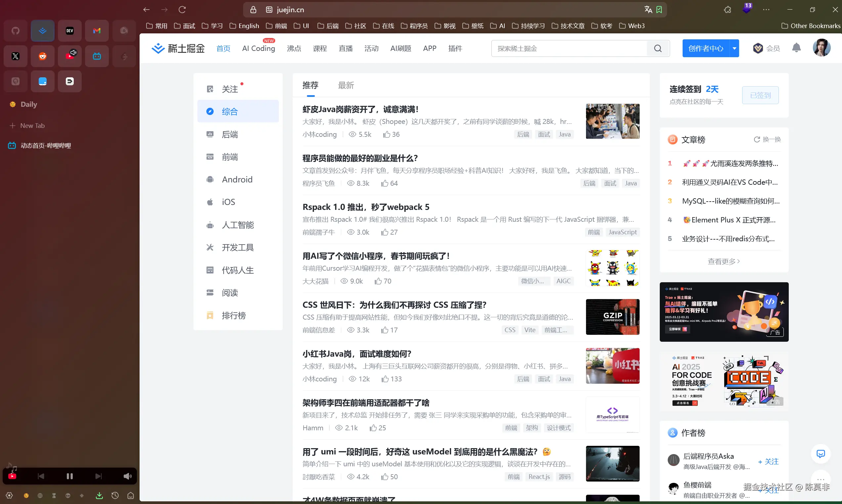Open GitHub from the app sidebar
842x504 pixels.
coord(15,30)
